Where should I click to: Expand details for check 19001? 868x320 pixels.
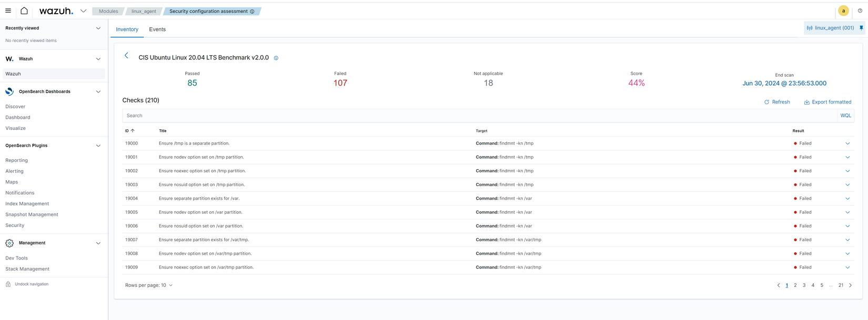(x=847, y=157)
